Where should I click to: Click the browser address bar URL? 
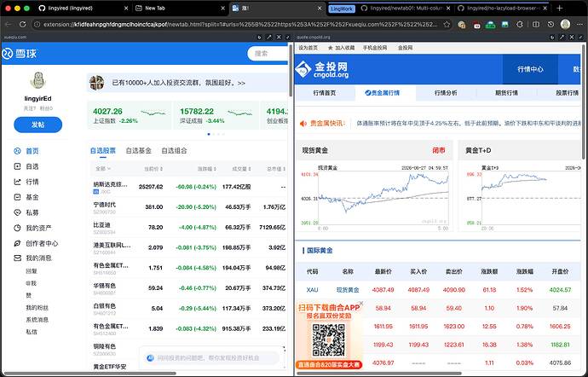pyautogui.click(x=240, y=25)
